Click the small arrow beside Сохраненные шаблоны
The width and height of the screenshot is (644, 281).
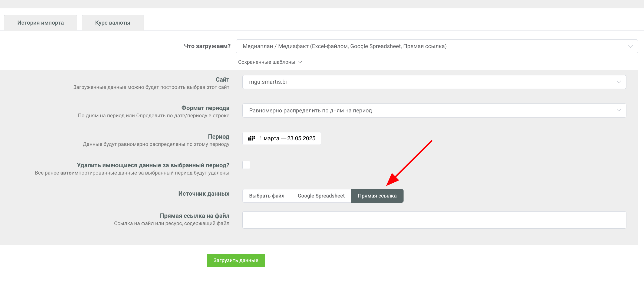click(x=300, y=62)
